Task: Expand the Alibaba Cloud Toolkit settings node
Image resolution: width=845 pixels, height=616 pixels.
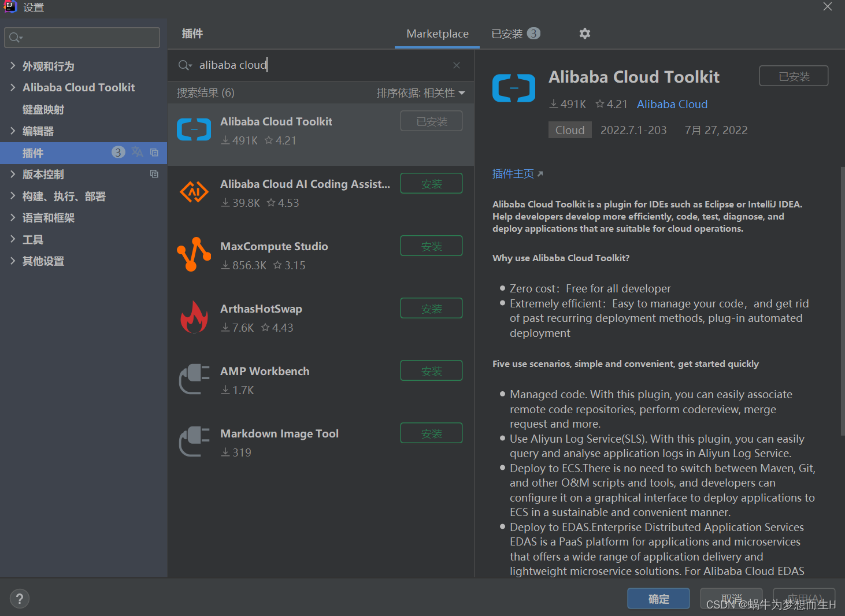Action: pos(13,87)
